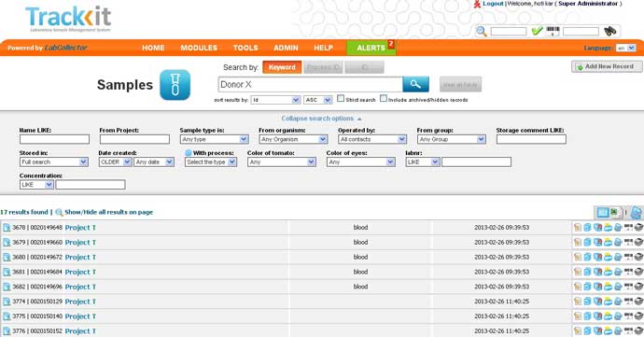Image resolution: width=644 pixels, height=337 pixels.
Task: Open the Language selector dropdown
Action: click(625, 49)
